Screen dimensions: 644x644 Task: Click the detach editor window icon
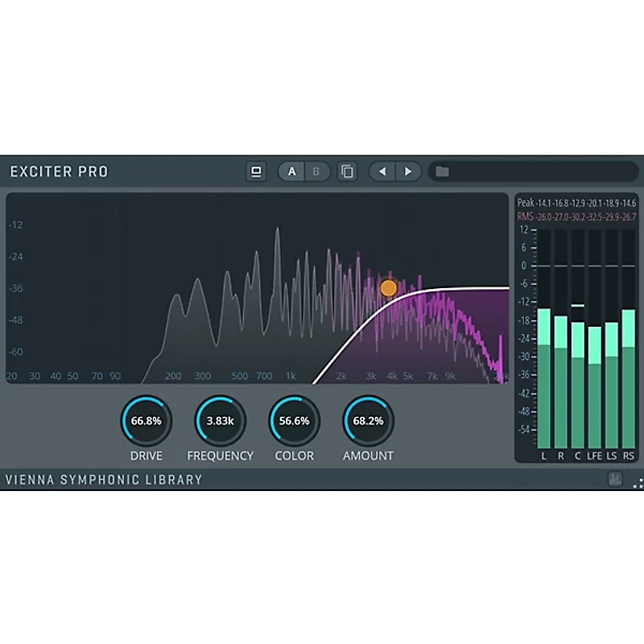coord(256,171)
